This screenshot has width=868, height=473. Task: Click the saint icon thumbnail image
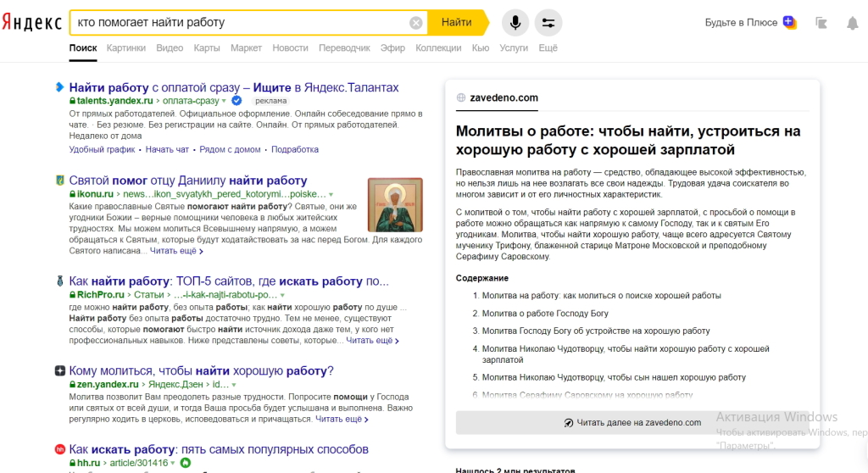pyautogui.click(x=395, y=204)
